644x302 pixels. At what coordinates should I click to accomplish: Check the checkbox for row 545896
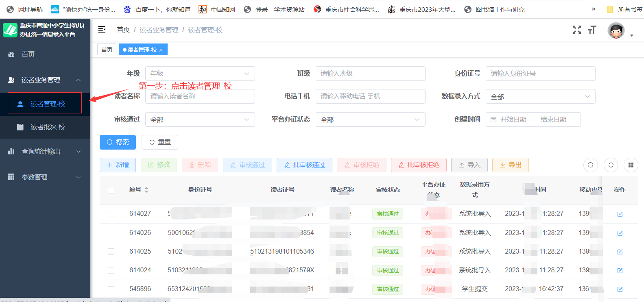point(111,289)
